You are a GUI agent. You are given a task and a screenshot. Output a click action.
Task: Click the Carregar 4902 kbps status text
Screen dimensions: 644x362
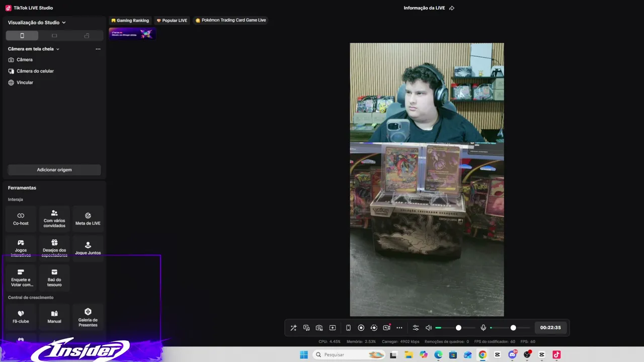point(400,342)
